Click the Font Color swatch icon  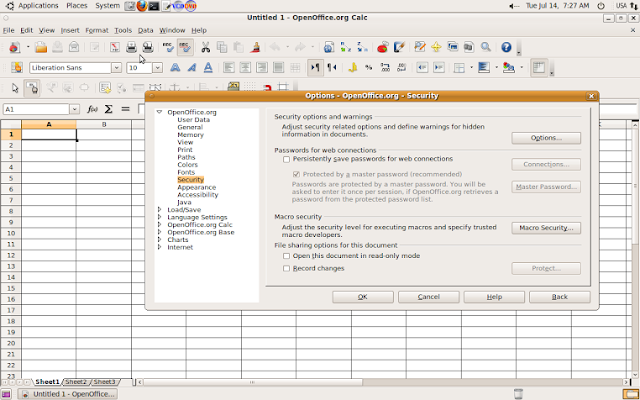(x=509, y=68)
